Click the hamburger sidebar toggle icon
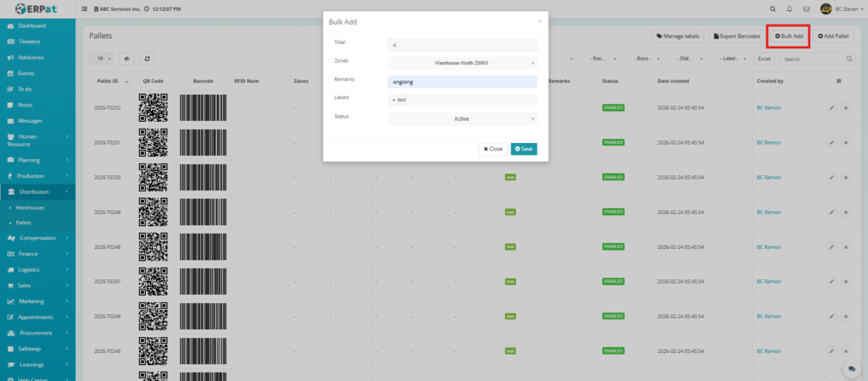 click(84, 9)
